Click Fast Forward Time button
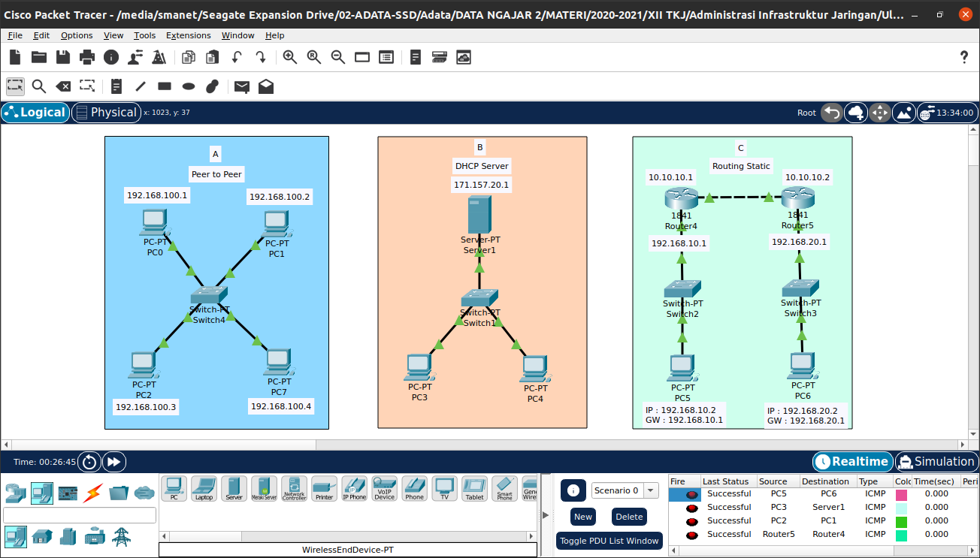Image resolution: width=980 pixels, height=558 pixels. click(x=114, y=462)
